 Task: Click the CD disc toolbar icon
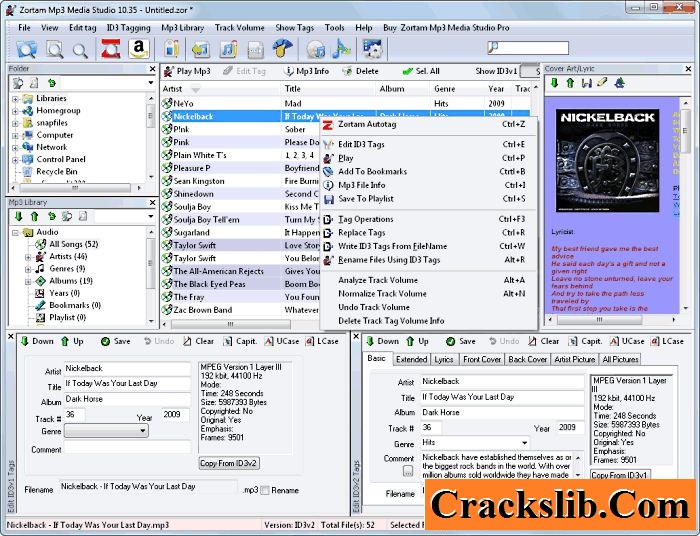coord(316,49)
